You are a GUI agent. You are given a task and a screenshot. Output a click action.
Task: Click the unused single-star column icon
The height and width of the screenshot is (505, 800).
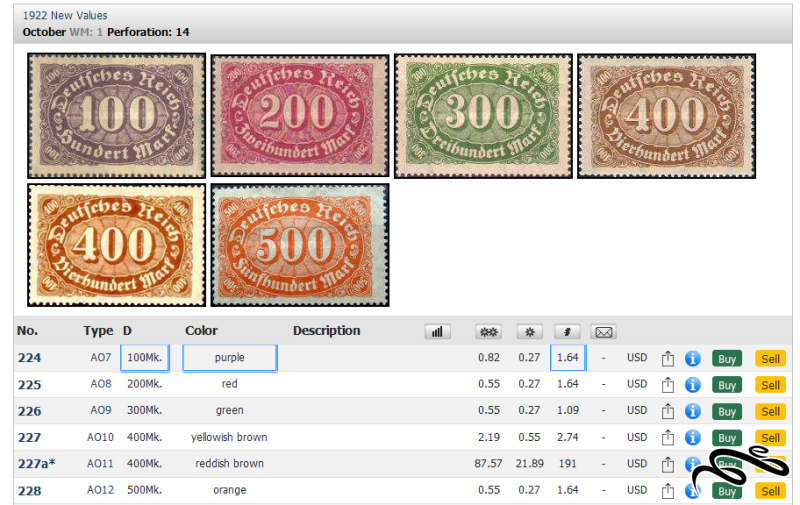click(530, 332)
